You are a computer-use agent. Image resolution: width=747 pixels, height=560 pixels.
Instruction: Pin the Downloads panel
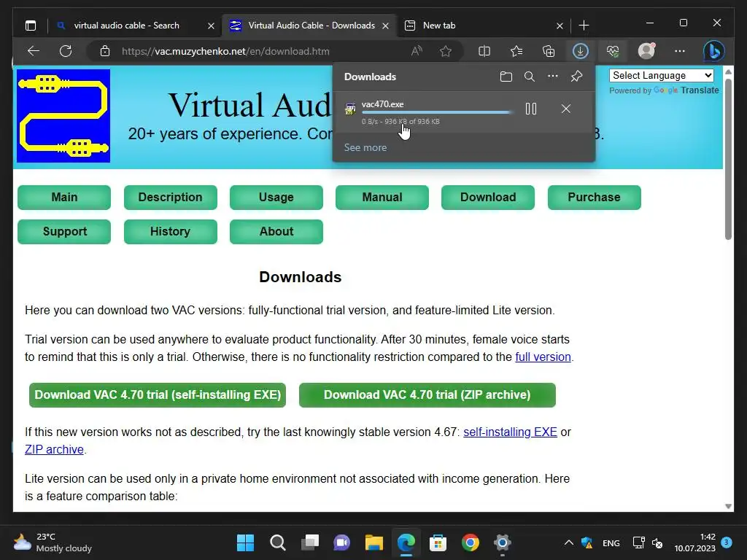tap(576, 76)
